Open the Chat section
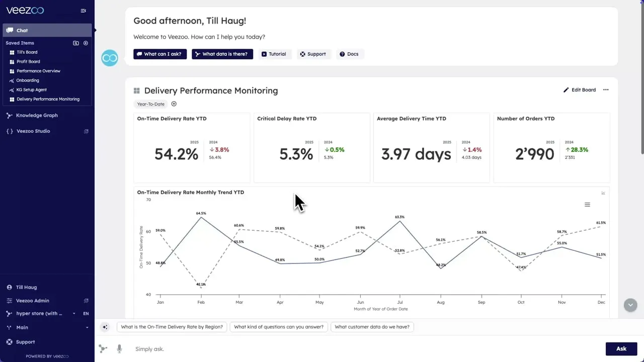The width and height of the screenshot is (644, 362). tap(47, 30)
